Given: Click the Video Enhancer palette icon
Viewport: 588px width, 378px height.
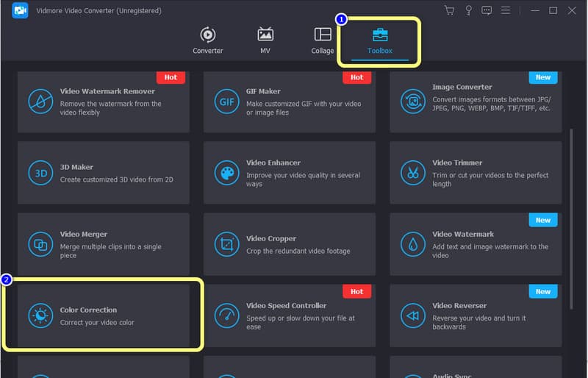Looking at the screenshot, I should [226, 173].
